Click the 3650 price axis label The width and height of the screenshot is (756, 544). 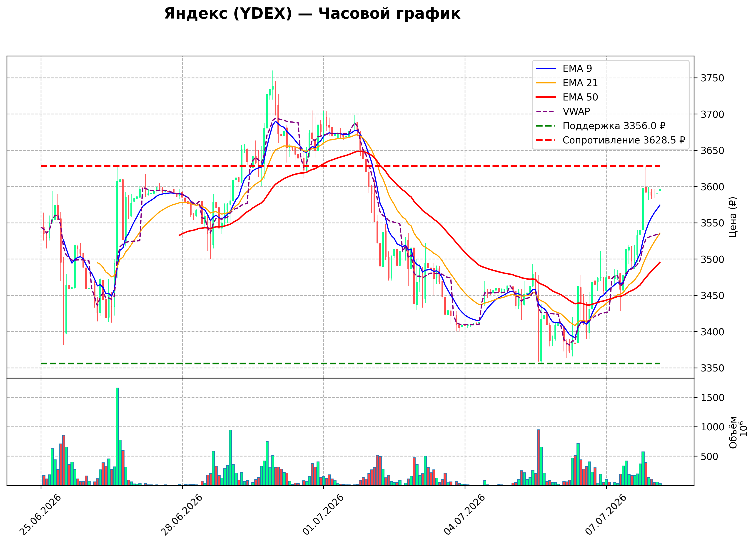(x=712, y=151)
